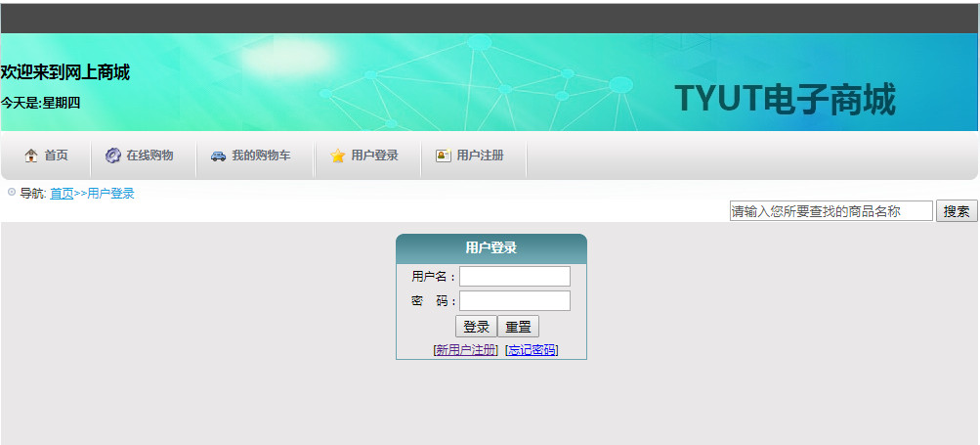Focus the 用户名 input field

coord(515,277)
